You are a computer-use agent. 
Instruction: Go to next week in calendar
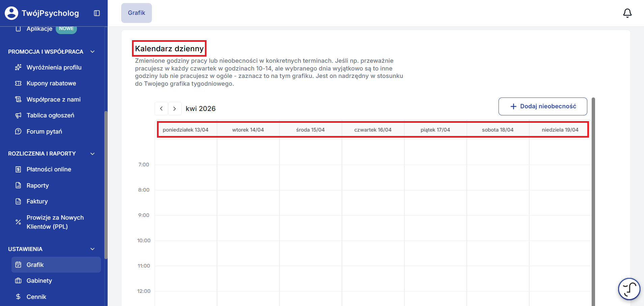[x=175, y=109]
